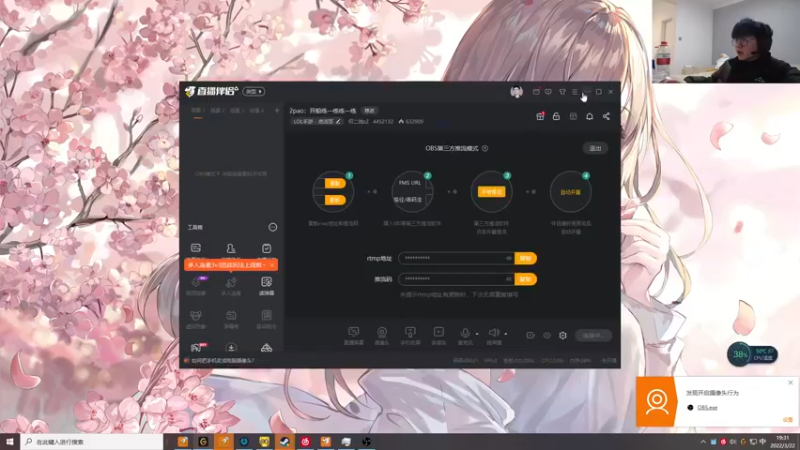Select the fourth scene tab
Screen dimensions: 800x450
click(256, 110)
